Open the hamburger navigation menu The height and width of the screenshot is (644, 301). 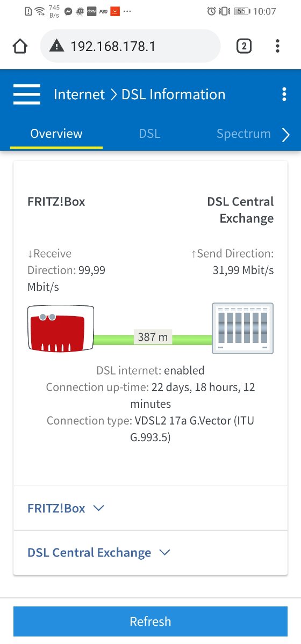coord(27,94)
